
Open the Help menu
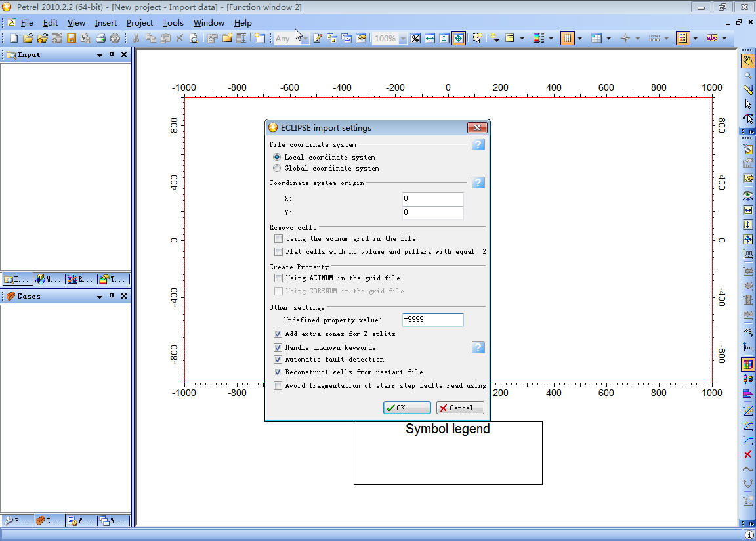pyautogui.click(x=243, y=23)
